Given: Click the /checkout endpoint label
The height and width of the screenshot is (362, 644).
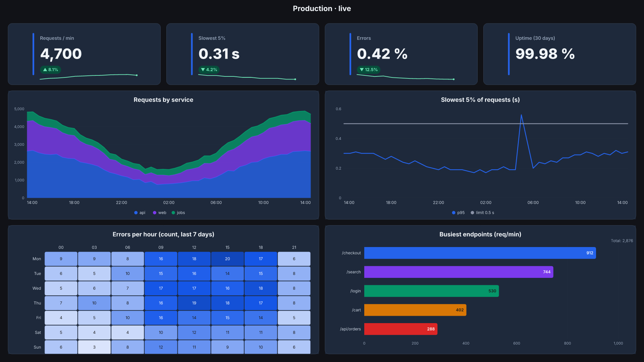Looking at the screenshot, I should [x=351, y=253].
